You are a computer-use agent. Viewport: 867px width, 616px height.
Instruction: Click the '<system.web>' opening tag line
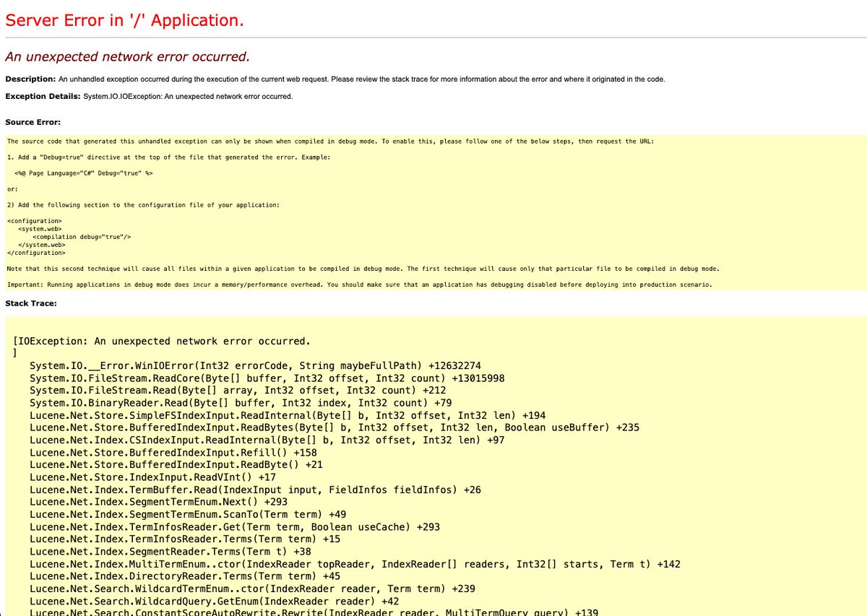[x=40, y=229]
